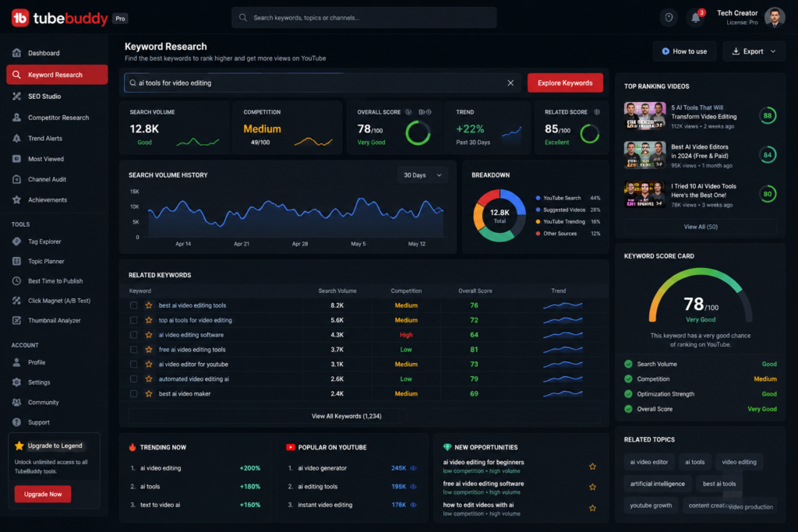Save 'how to edit videos with ai' star

[x=592, y=508]
